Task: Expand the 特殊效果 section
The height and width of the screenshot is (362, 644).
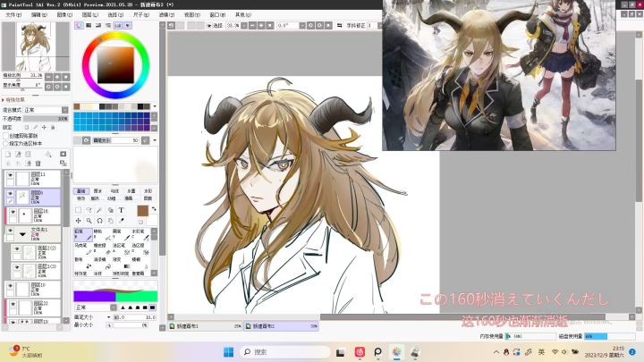Action: (x=4, y=100)
